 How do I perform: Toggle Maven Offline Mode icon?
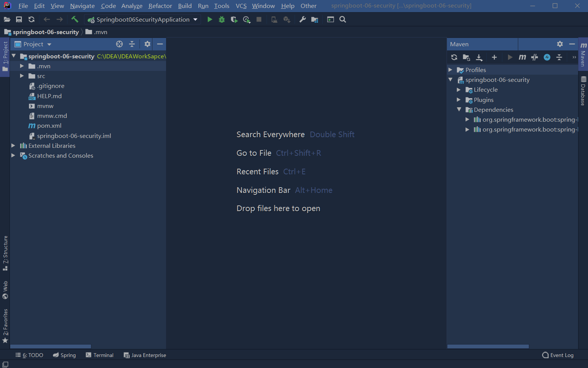point(535,57)
